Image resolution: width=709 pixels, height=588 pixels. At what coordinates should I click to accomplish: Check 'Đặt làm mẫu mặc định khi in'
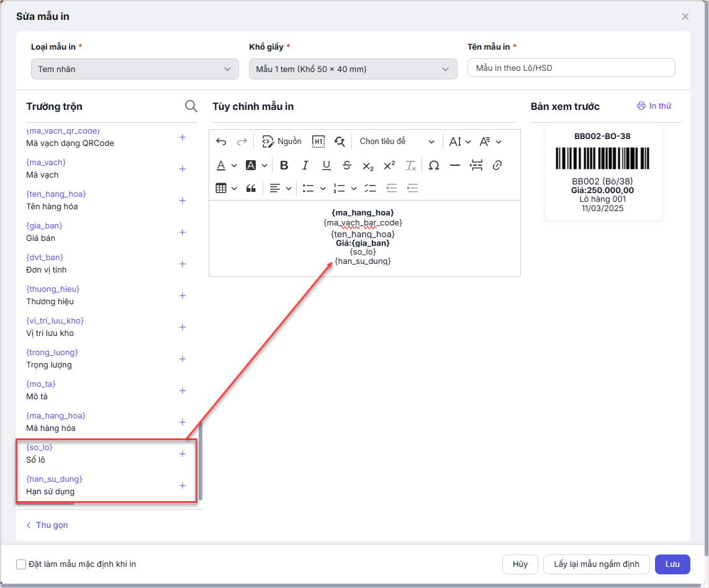[21, 564]
